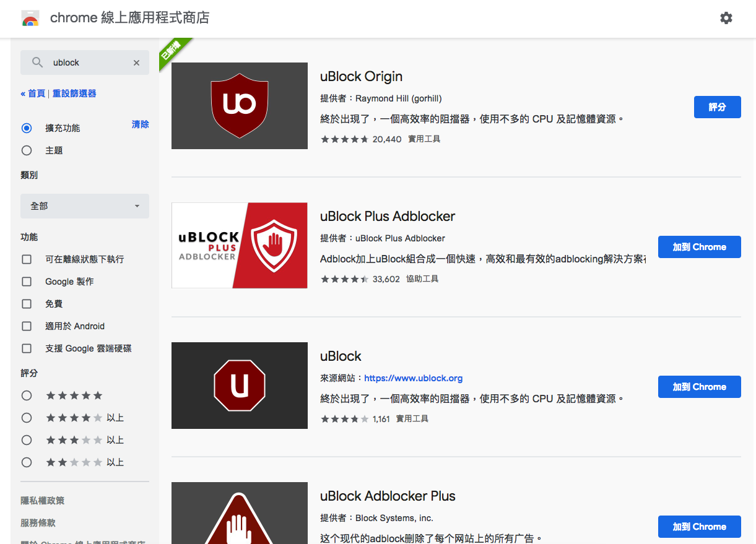Viewport: 756px width, 544px height.
Task: Click 評分 button for uBlock Origin
Action: coord(717,107)
